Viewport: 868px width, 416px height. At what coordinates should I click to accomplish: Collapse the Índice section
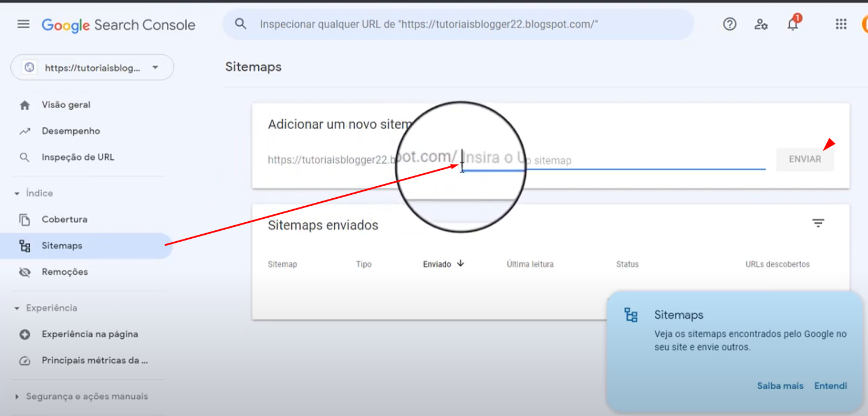[17, 194]
